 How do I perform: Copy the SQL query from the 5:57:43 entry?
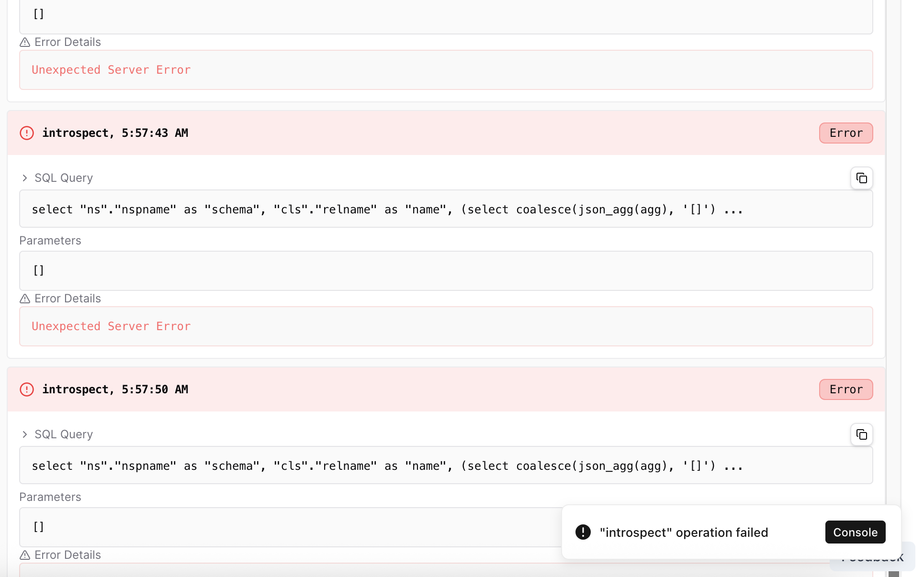(861, 178)
